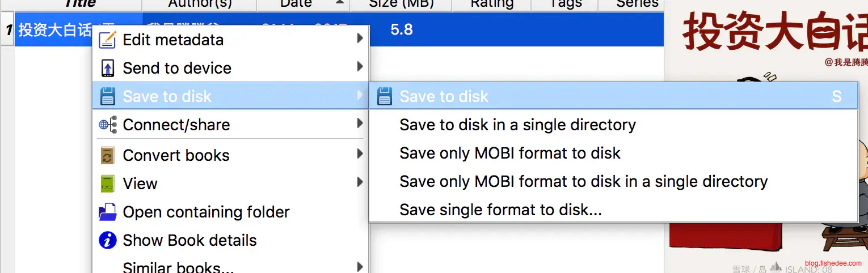Expand the View submenu arrow
868x273 pixels.
[x=360, y=182]
